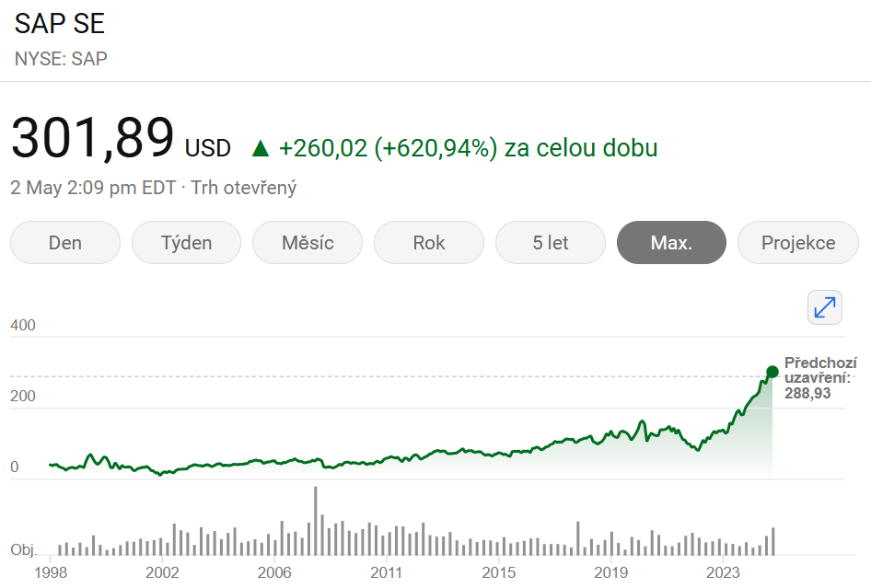The width and height of the screenshot is (871, 588).
Task: Select the tallest volume bar near 2008
Action: pyautogui.click(x=317, y=520)
